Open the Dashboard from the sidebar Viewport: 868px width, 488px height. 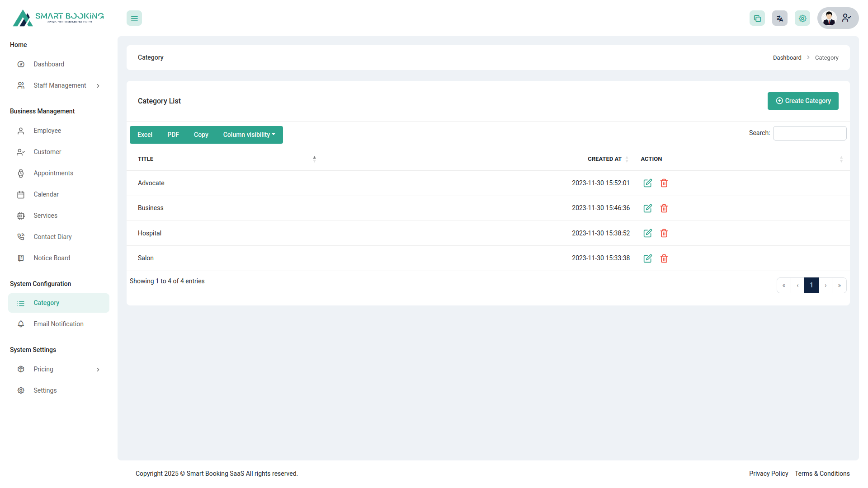tap(49, 64)
